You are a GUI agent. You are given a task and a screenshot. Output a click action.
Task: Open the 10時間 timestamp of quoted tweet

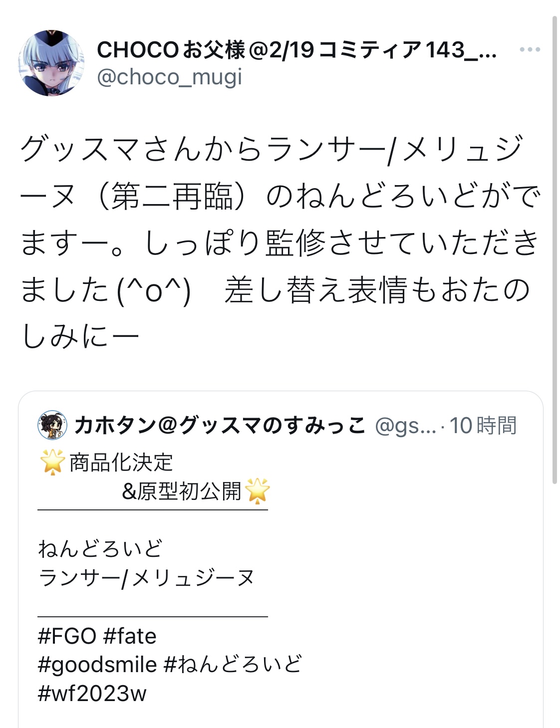[x=483, y=426]
